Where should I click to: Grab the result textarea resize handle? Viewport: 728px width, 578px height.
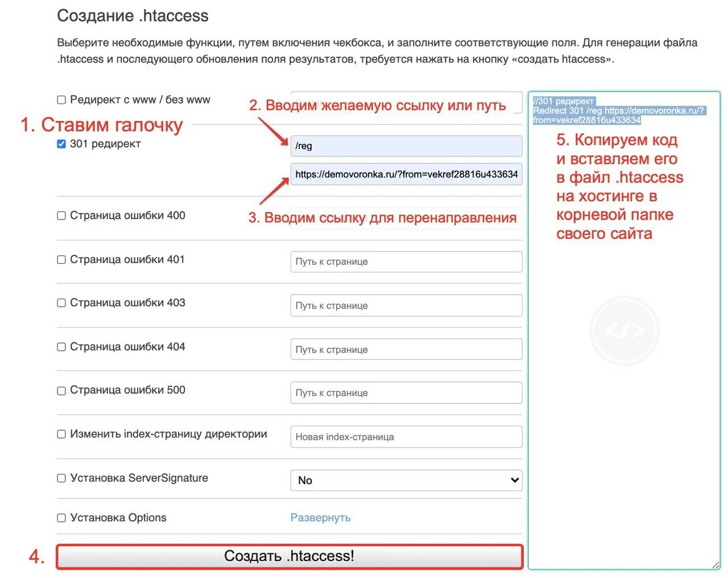(x=715, y=564)
